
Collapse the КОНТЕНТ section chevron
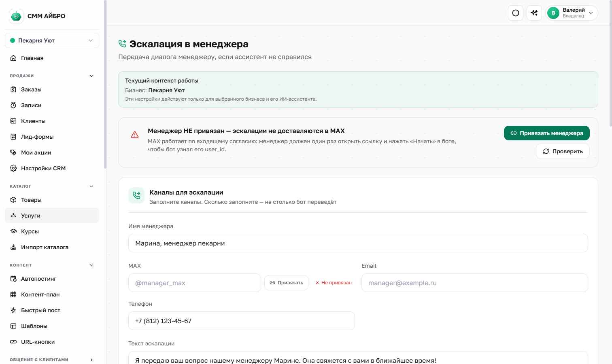tap(91, 265)
